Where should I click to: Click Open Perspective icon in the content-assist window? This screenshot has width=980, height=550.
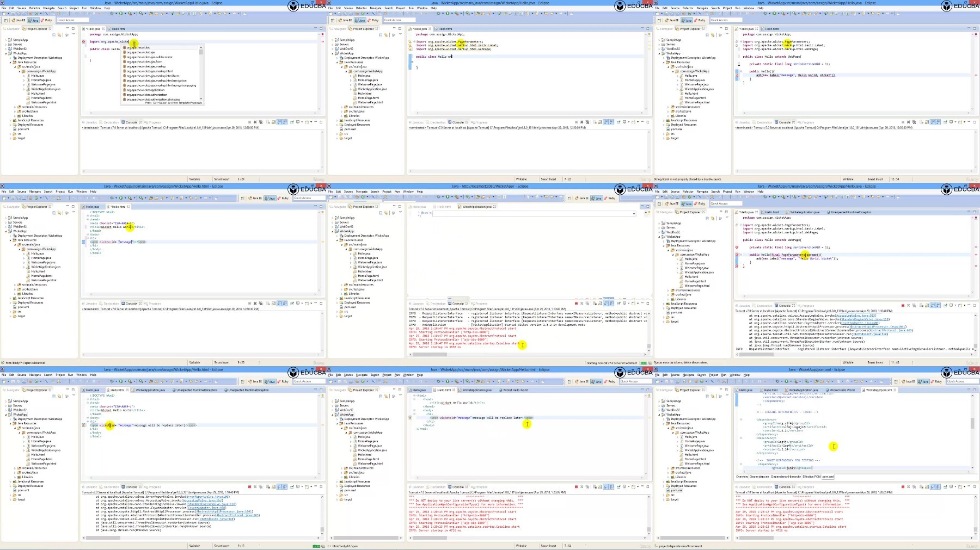click(x=7, y=20)
